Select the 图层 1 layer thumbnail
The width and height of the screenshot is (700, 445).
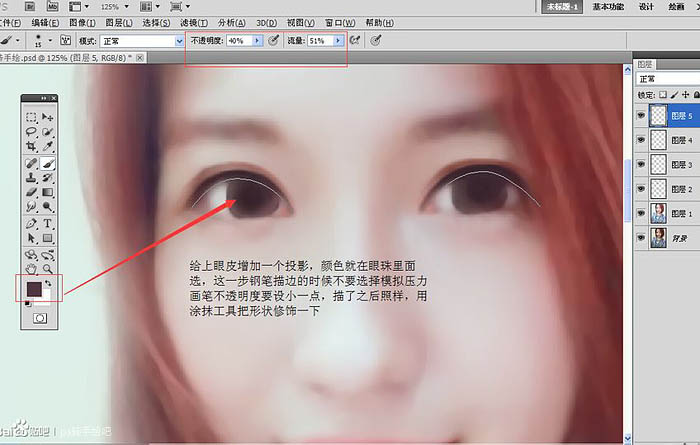[x=659, y=212]
